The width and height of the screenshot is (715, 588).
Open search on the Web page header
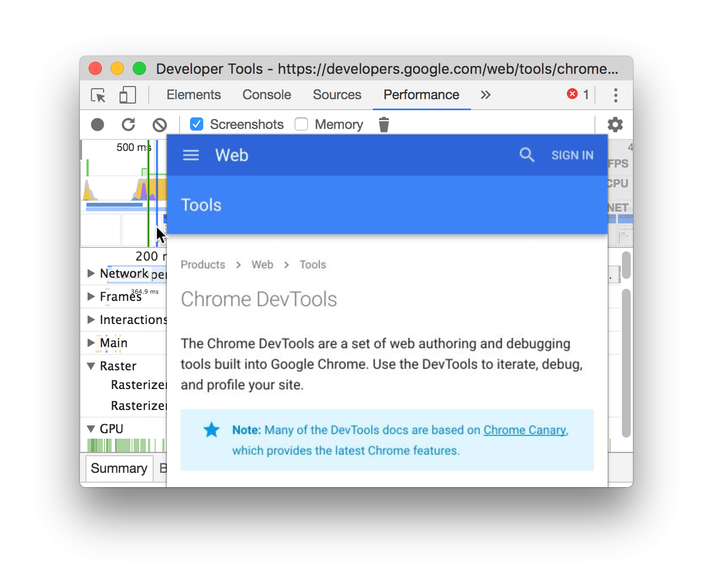click(527, 155)
